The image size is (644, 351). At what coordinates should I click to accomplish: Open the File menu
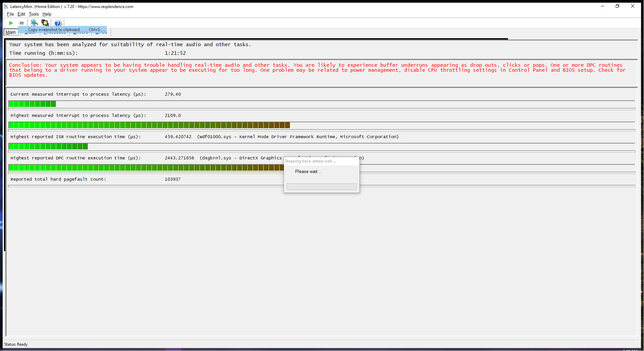point(10,14)
